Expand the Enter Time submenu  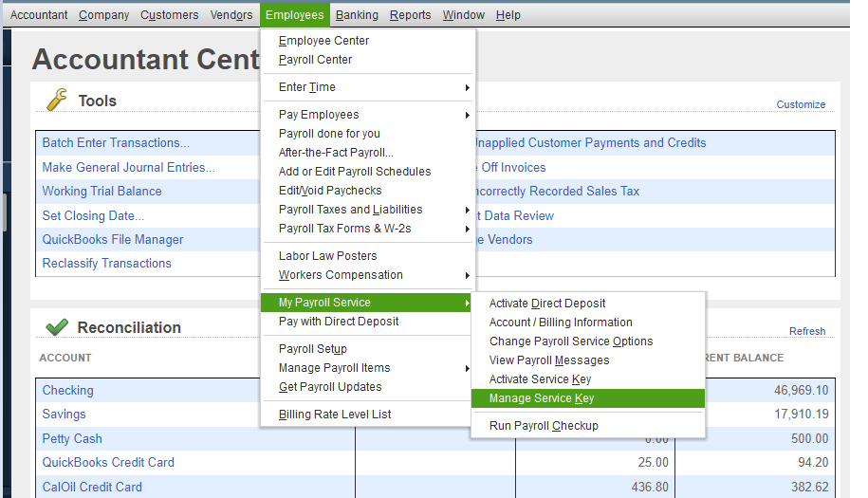click(306, 87)
